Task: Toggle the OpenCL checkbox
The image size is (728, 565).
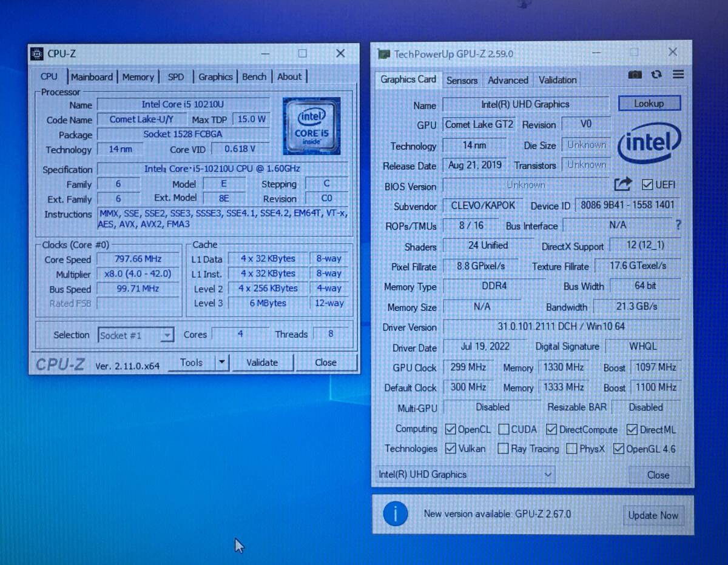Action: click(450, 429)
